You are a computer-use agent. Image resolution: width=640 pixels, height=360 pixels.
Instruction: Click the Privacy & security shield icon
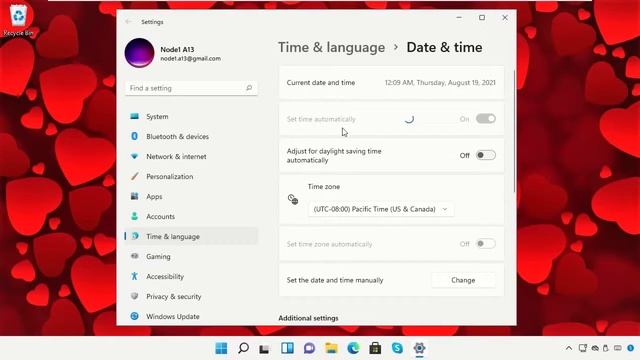[x=134, y=296]
